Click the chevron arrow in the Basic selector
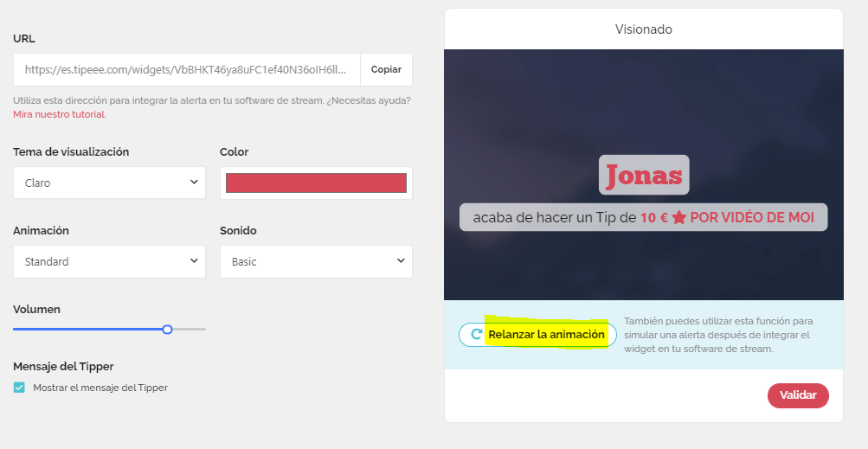This screenshot has height=449, width=868. point(400,261)
